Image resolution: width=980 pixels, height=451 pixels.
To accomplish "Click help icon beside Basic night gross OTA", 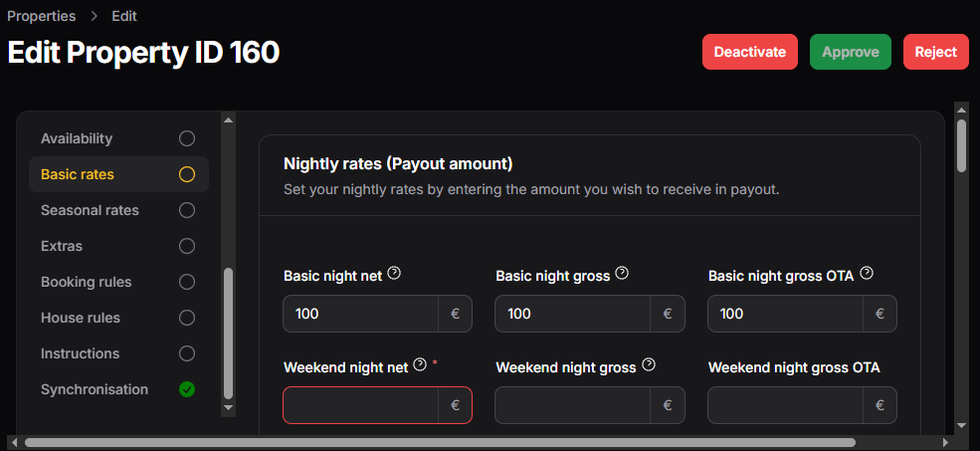I will (x=866, y=274).
